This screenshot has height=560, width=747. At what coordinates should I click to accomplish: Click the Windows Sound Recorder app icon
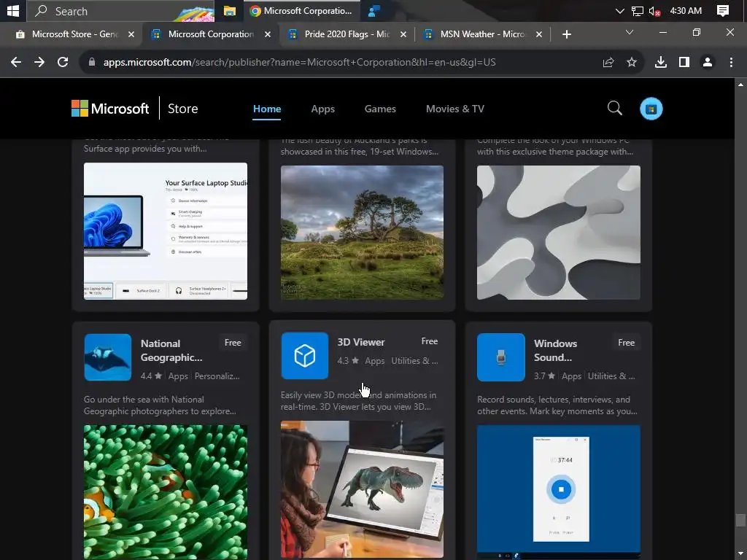(x=500, y=357)
